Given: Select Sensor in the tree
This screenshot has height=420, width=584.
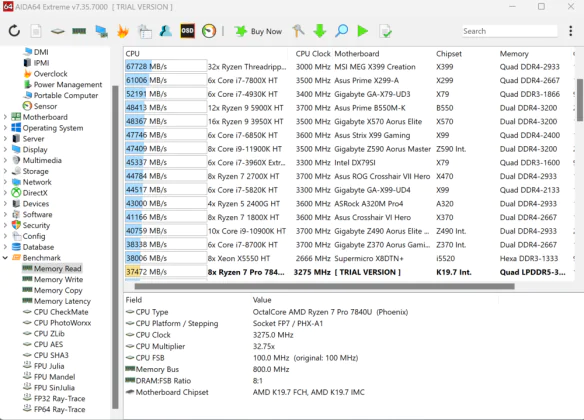Looking at the screenshot, I should (x=45, y=106).
